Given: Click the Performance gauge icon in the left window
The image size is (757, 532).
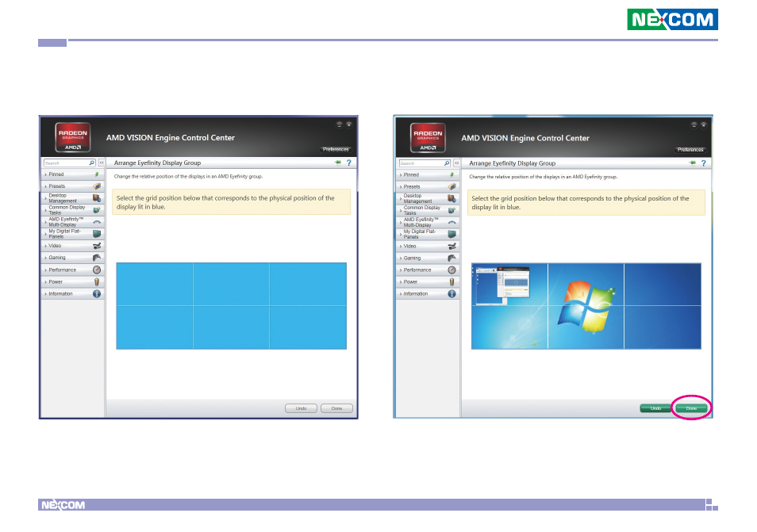Looking at the screenshot, I should click(x=97, y=270).
